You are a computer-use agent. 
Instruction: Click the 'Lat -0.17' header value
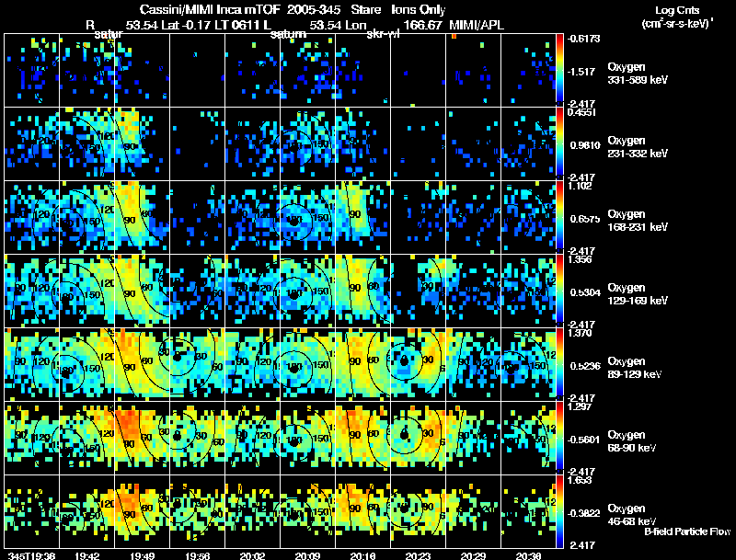188,25
